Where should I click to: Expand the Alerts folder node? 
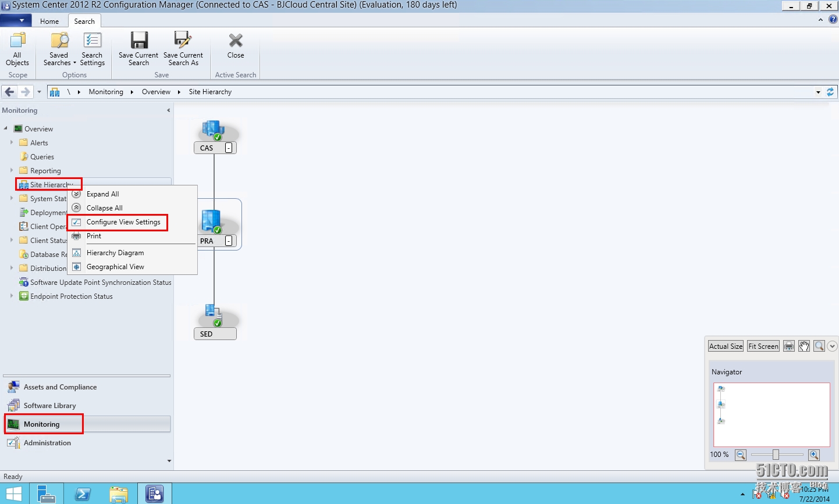12,142
